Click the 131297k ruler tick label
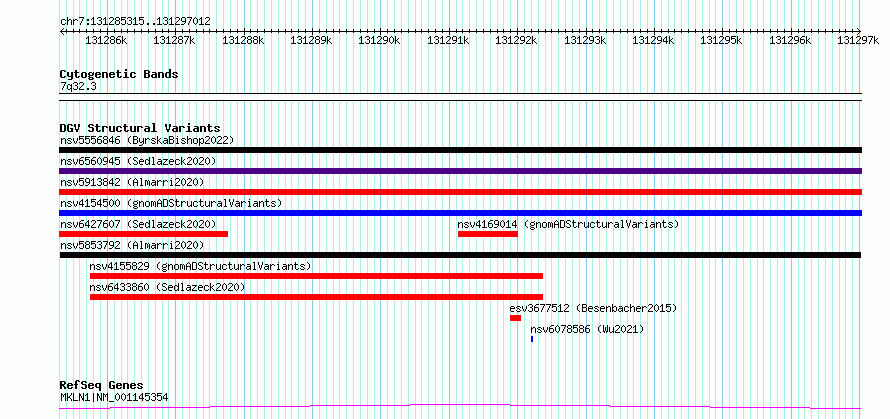This screenshot has width=890, height=419. (x=858, y=40)
